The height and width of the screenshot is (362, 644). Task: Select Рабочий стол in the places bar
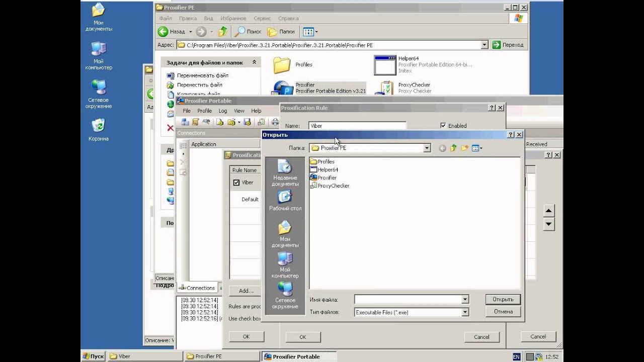tap(285, 200)
